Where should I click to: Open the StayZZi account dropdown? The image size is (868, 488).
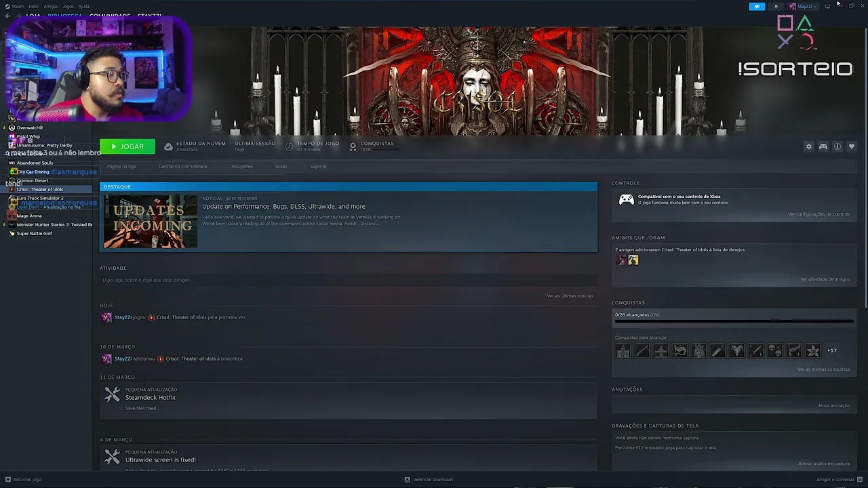point(803,6)
